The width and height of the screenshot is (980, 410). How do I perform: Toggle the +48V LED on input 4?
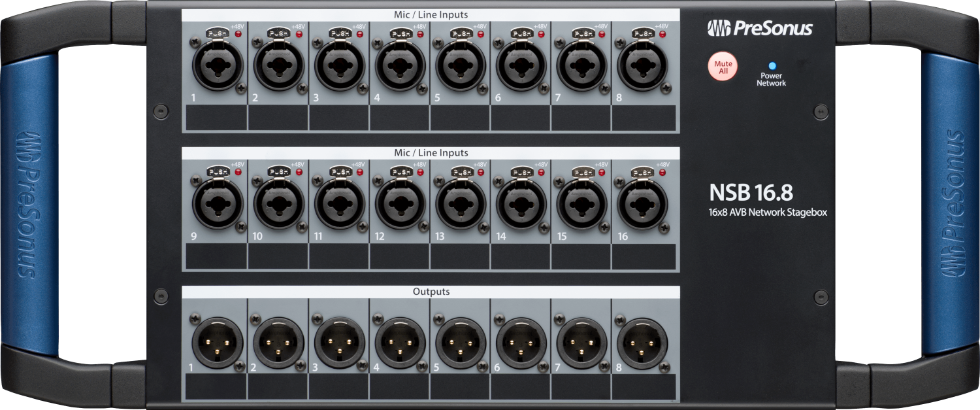(x=421, y=33)
